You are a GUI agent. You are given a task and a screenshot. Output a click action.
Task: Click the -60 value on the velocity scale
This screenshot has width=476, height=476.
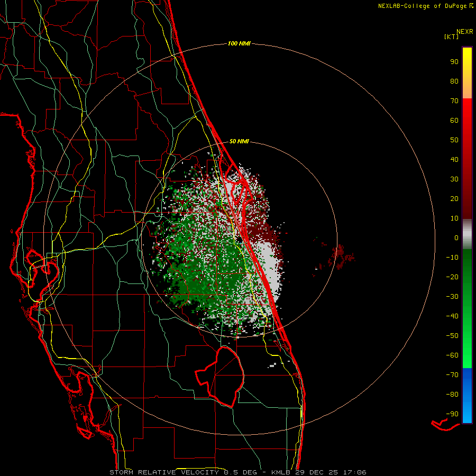(452, 355)
